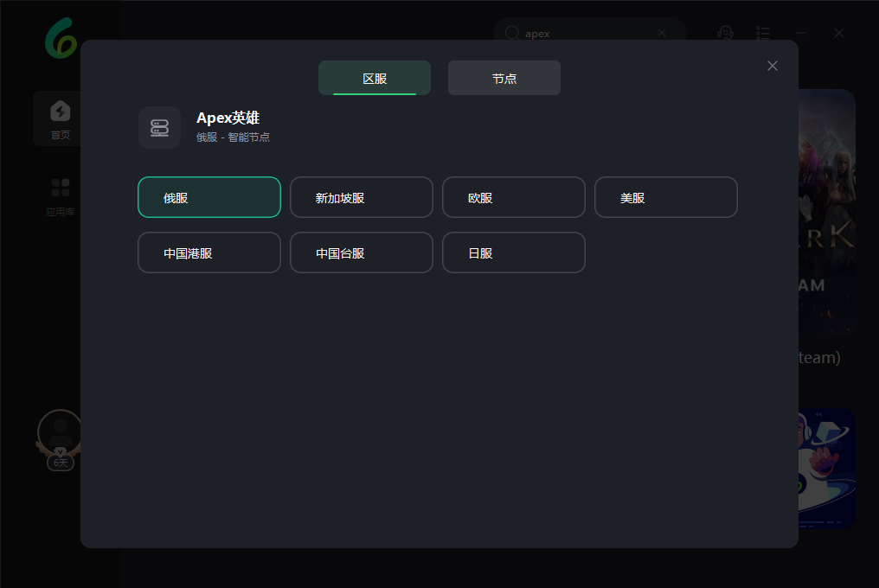The image size is (879, 588).
Task: Switch to the 节点 tab
Action: [504, 78]
